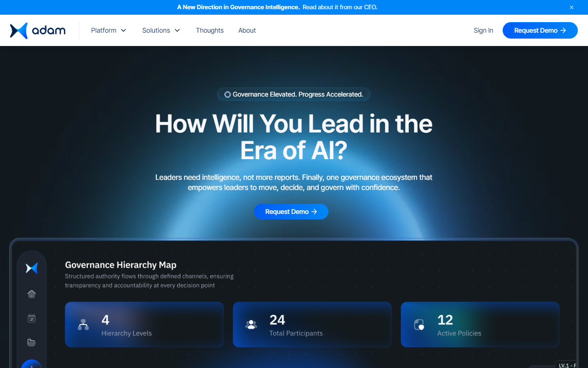
Task: Open the Platform dropdown menu
Action: point(109,30)
